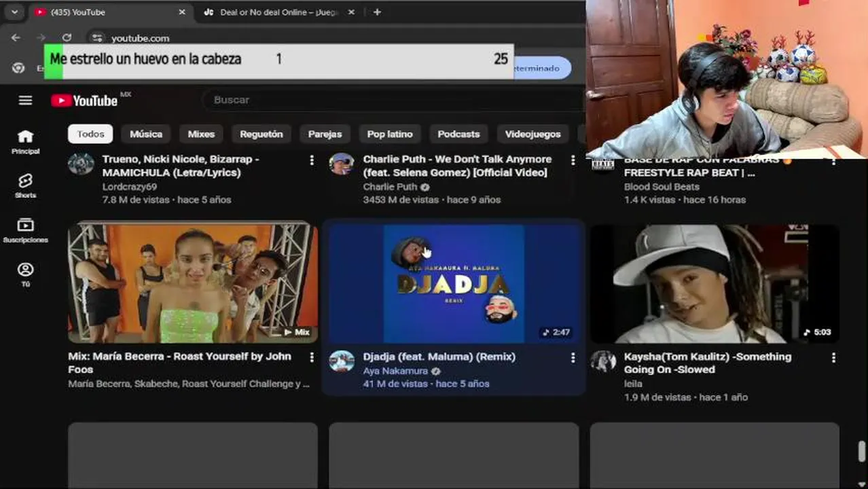Click Charlie Puth channel avatar
This screenshot has width=868, height=489.
point(342,164)
